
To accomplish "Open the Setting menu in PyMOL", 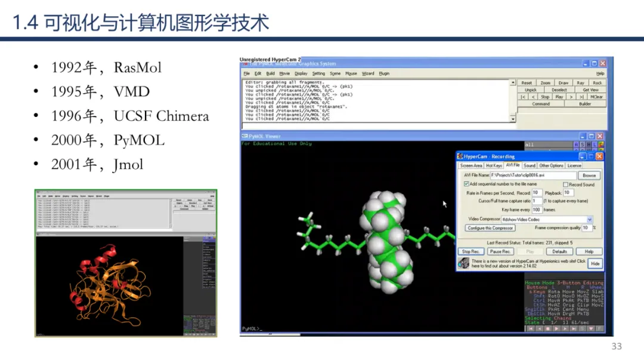I will [318, 73].
